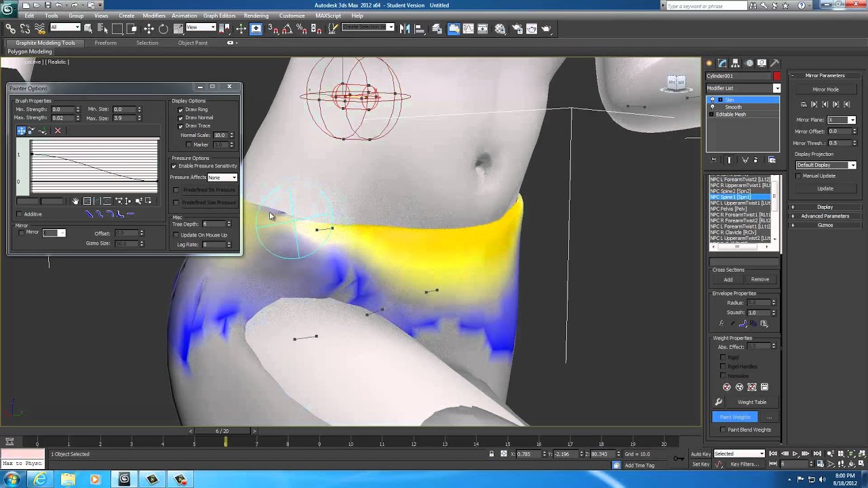Toggle the Percent Snap icon
868x488 pixels.
(302, 28)
